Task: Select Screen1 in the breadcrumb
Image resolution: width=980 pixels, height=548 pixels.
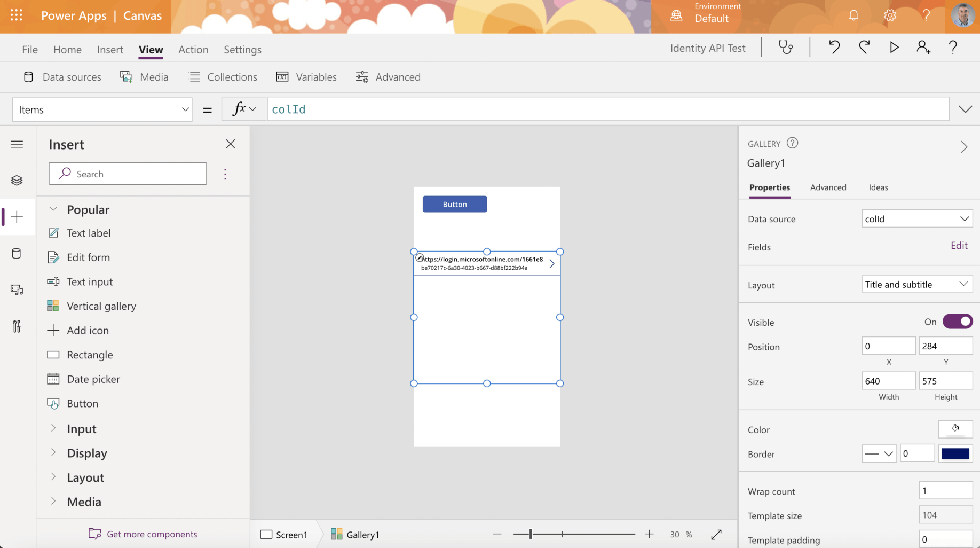Action: coord(284,534)
